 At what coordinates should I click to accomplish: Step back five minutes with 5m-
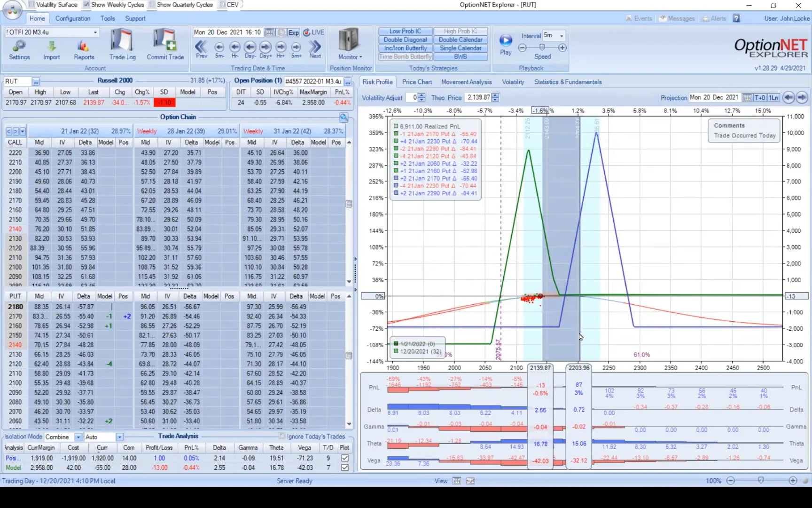219,49
